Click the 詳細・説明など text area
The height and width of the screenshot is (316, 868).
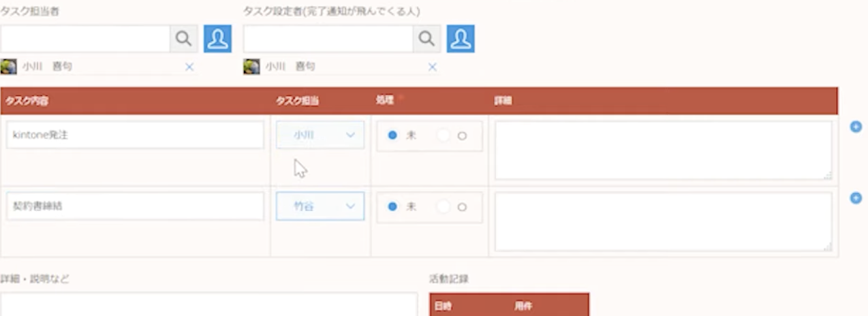[x=208, y=304]
